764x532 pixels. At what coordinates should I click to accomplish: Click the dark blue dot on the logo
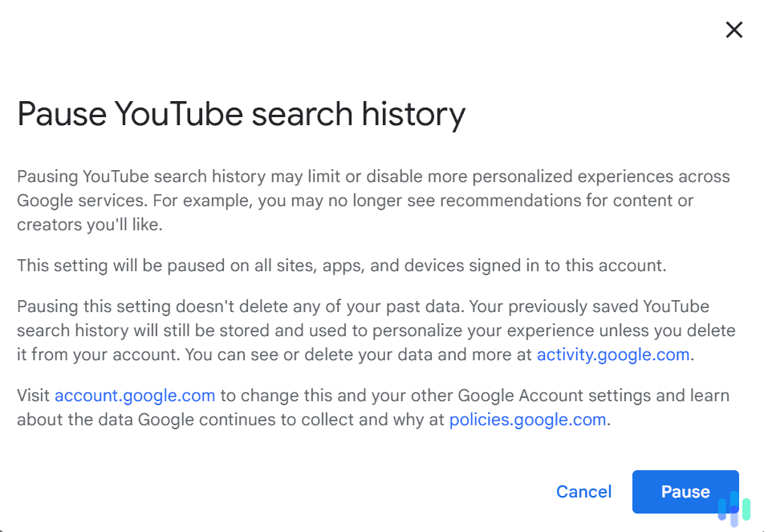(x=734, y=509)
